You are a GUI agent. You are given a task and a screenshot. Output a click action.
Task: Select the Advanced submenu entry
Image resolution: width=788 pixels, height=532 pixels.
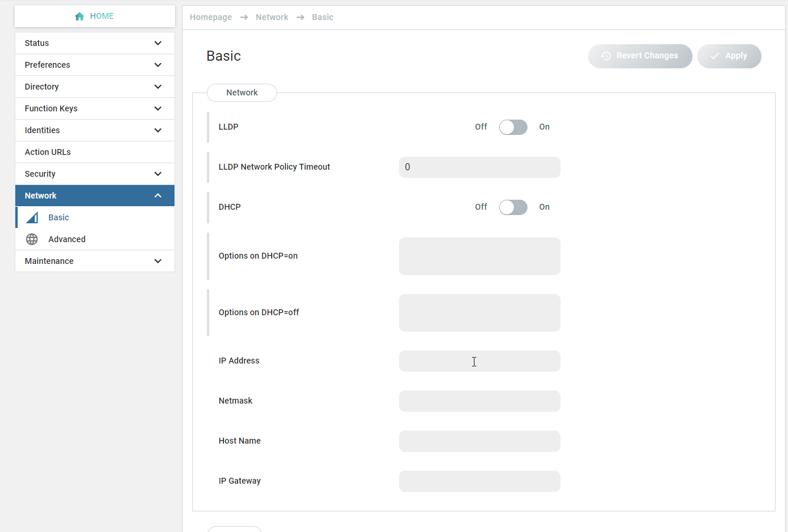coord(95,239)
